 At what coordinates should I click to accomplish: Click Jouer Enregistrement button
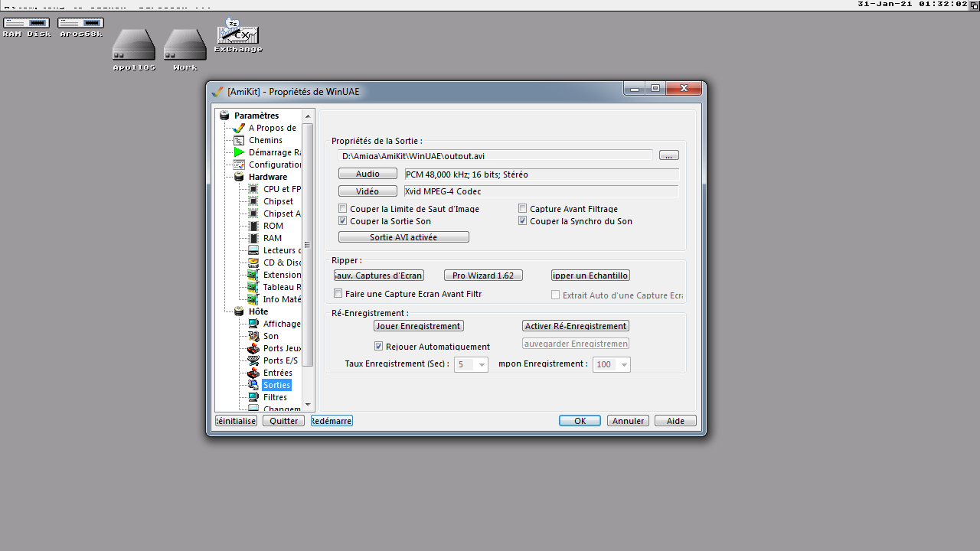(418, 326)
